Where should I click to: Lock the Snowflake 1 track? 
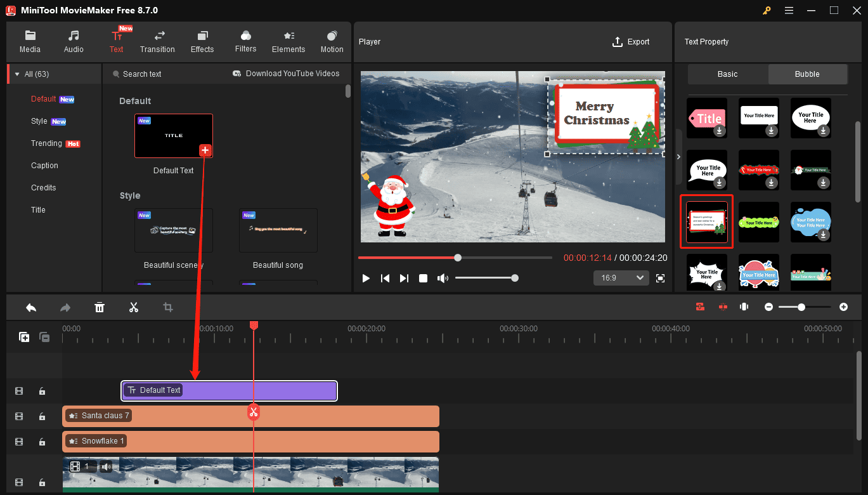pos(42,442)
